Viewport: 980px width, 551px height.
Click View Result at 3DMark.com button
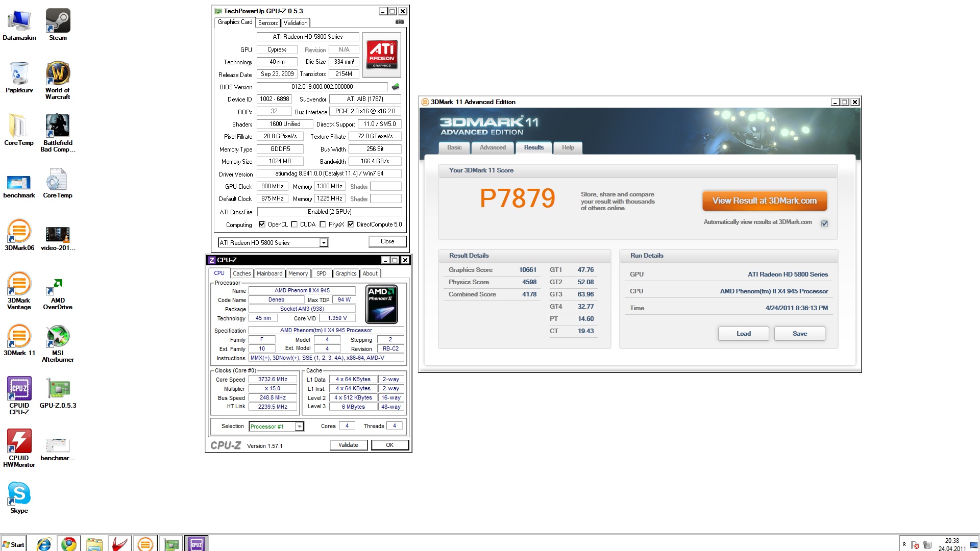click(x=764, y=201)
